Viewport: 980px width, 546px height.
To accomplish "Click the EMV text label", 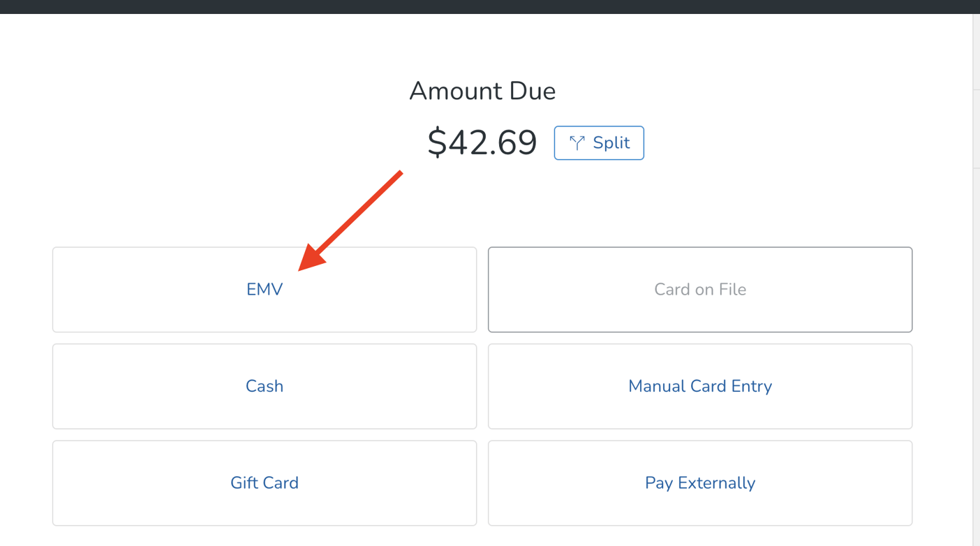I will [264, 289].
